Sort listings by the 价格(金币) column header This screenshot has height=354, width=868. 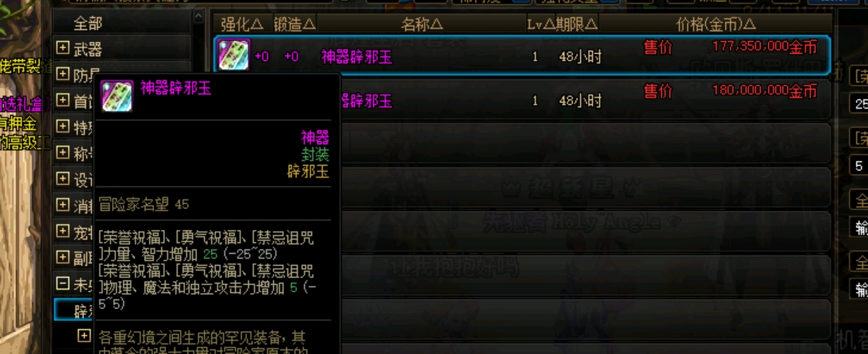point(716,24)
